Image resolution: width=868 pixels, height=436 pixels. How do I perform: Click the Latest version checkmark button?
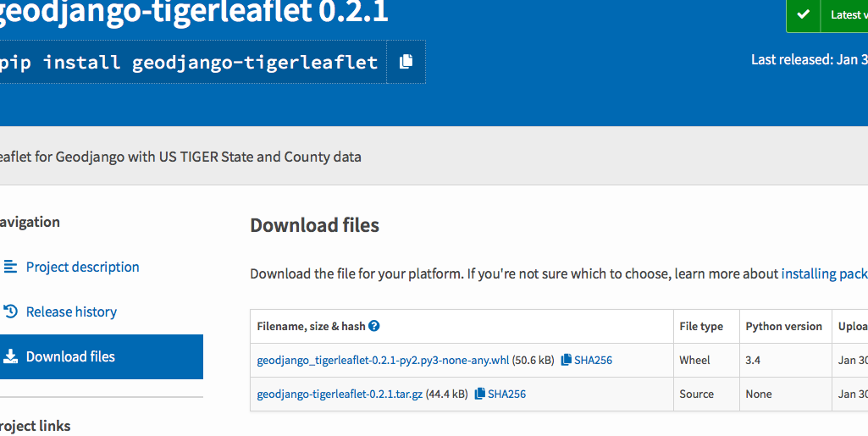coord(827,15)
